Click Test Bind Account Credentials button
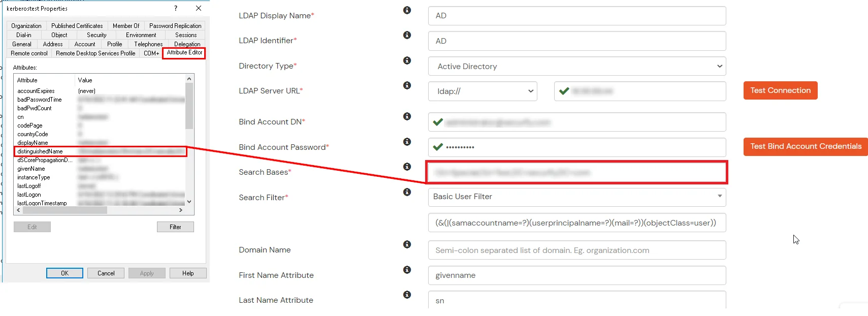Image resolution: width=868 pixels, height=316 pixels. (x=806, y=146)
